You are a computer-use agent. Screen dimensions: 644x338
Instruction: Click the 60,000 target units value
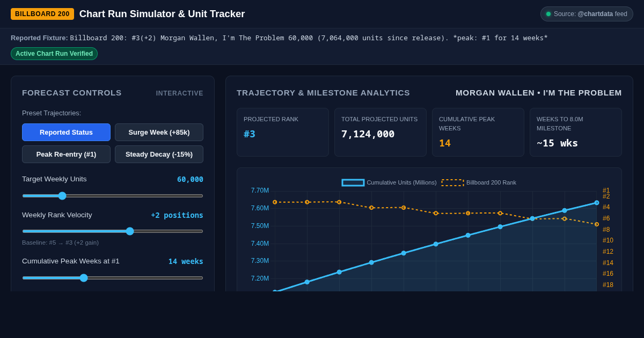pyautogui.click(x=190, y=179)
